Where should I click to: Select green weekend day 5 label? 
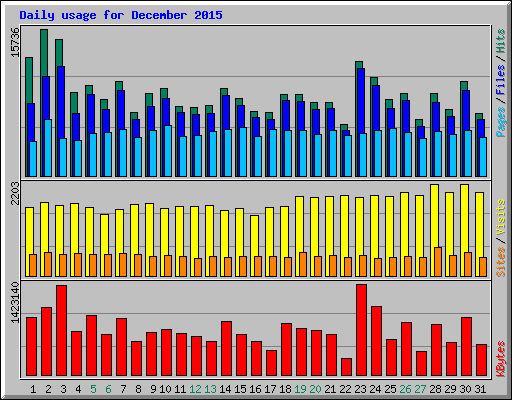pos(93,389)
